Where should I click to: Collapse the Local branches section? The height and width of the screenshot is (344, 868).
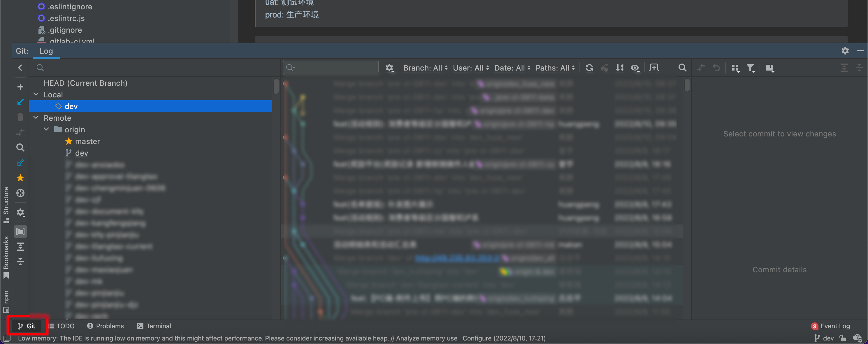point(36,94)
